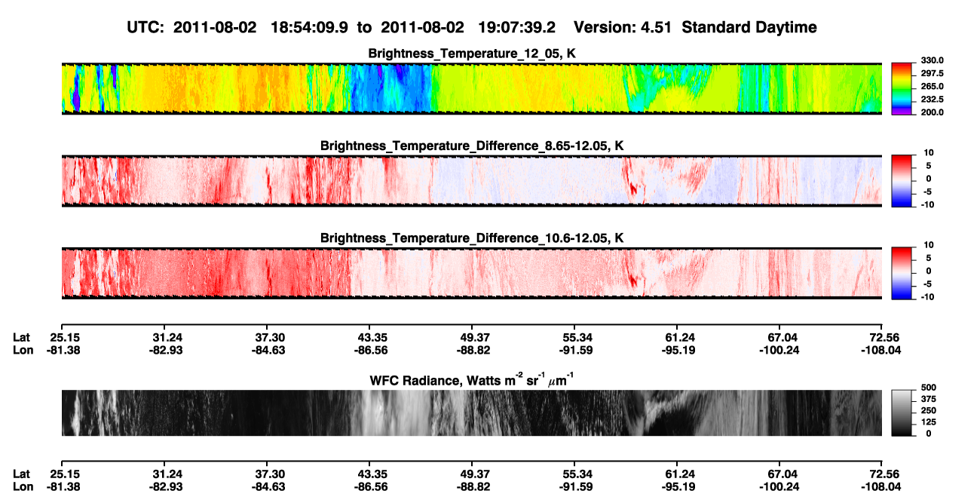This screenshot has height=503, width=980.
Task: Click the 8.65-12.05 difference red-blue color bar
Action: tap(901, 181)
